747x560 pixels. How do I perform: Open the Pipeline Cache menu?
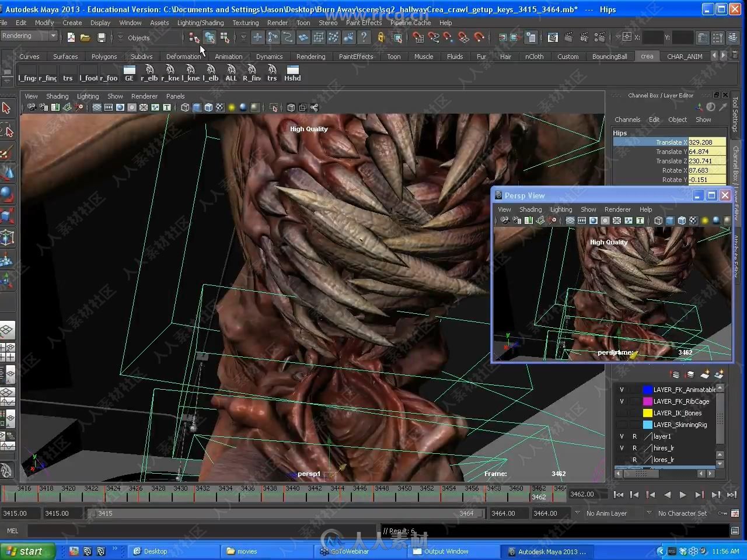[410, 23]
